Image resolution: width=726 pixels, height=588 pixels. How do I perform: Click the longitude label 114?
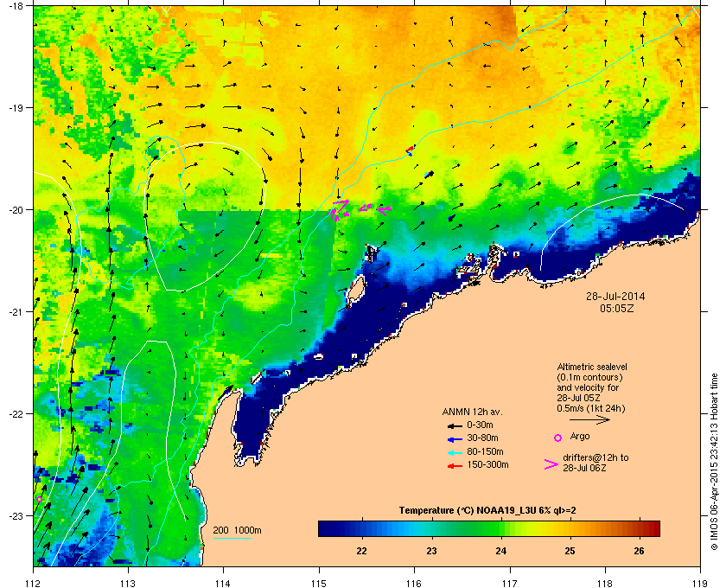point(223,584)
